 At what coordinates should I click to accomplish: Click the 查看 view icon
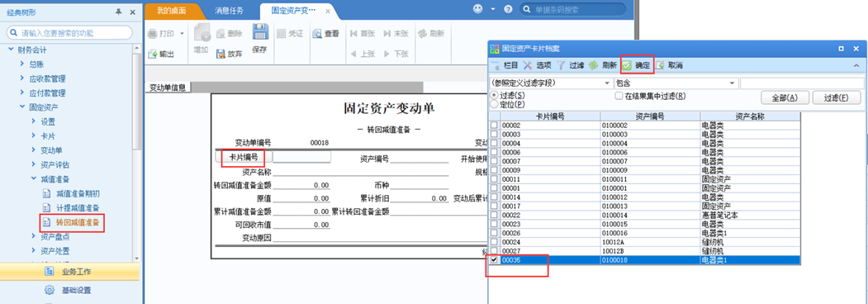coord(317,34)
